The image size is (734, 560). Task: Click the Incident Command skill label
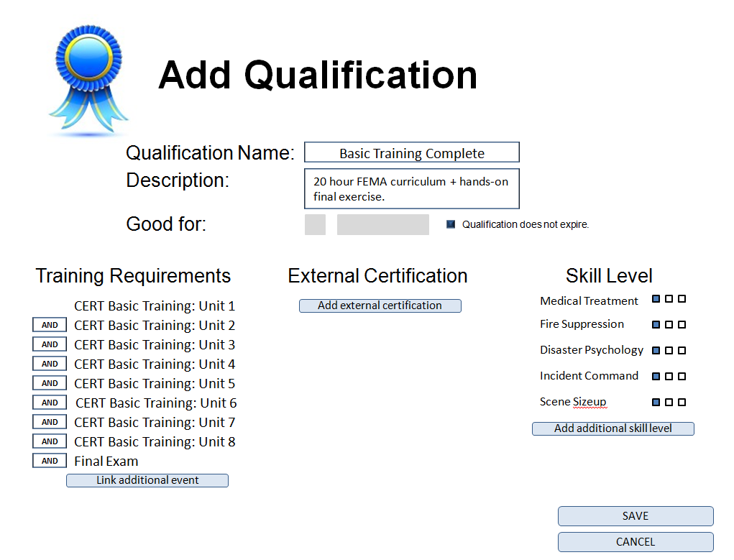(x=589, y=375)
